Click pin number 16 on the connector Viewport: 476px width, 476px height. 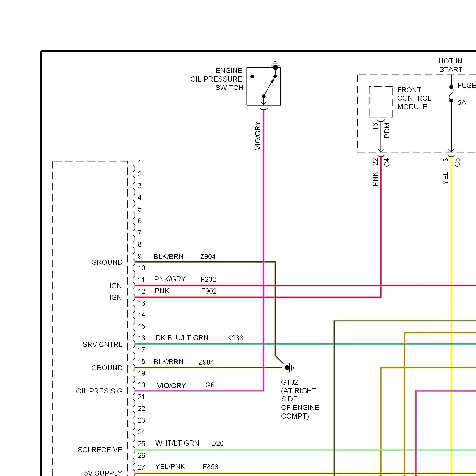(x=142, y=338)
